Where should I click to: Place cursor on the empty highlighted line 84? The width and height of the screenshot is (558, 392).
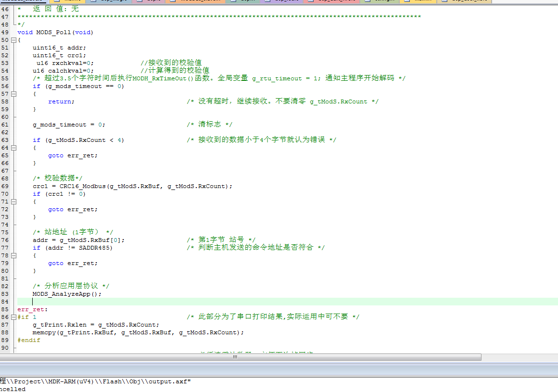pos(288,302)
